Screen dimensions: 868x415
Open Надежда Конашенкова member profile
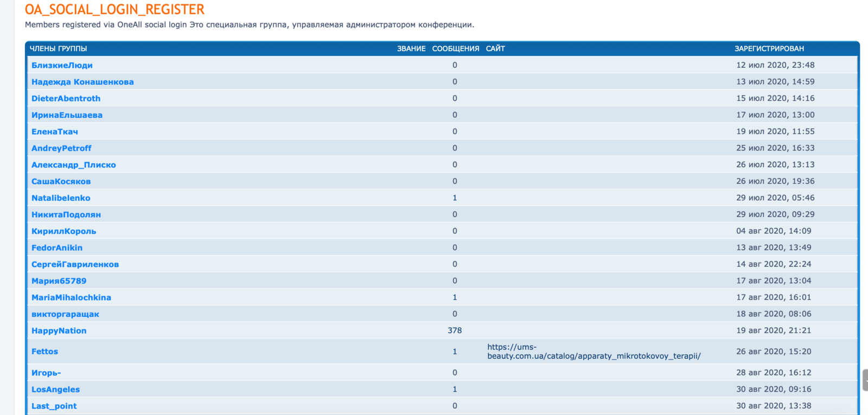point(82,82)
